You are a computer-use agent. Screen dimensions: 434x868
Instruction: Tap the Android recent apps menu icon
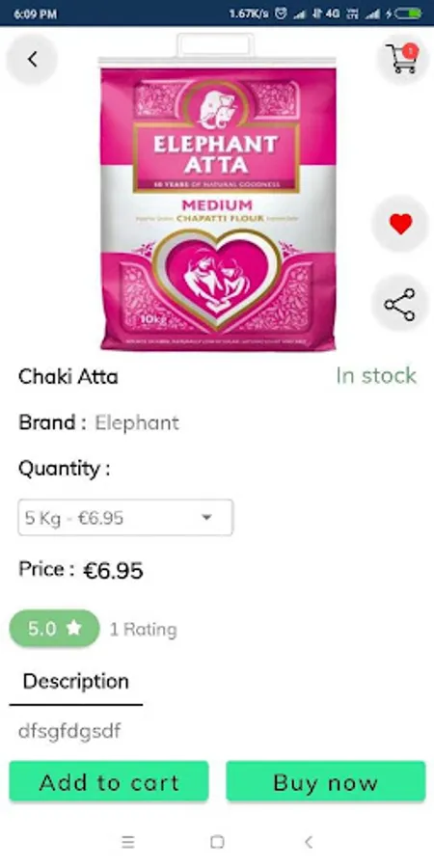pos(128,842)
